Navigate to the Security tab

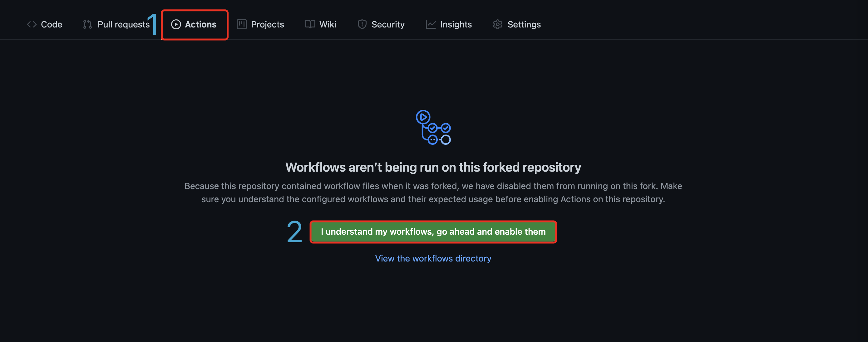click(x=388, y=24)
